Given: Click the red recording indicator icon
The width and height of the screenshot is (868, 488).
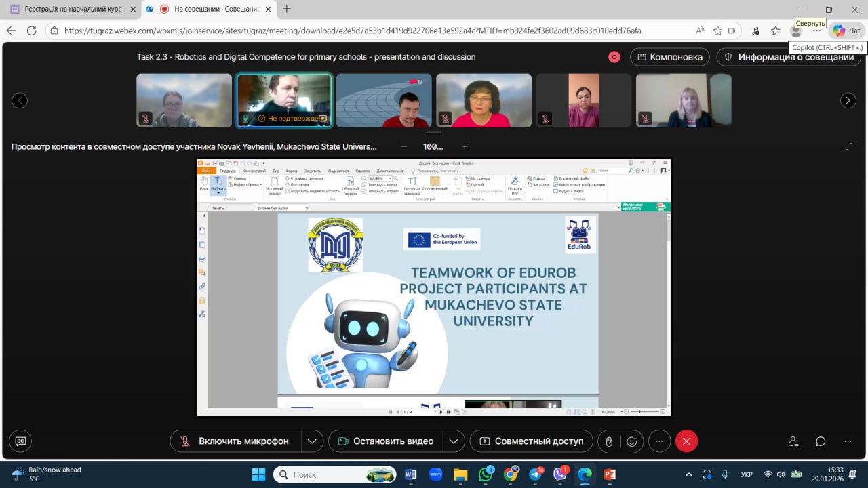Looking at the screenshot, I should point(614,57).
